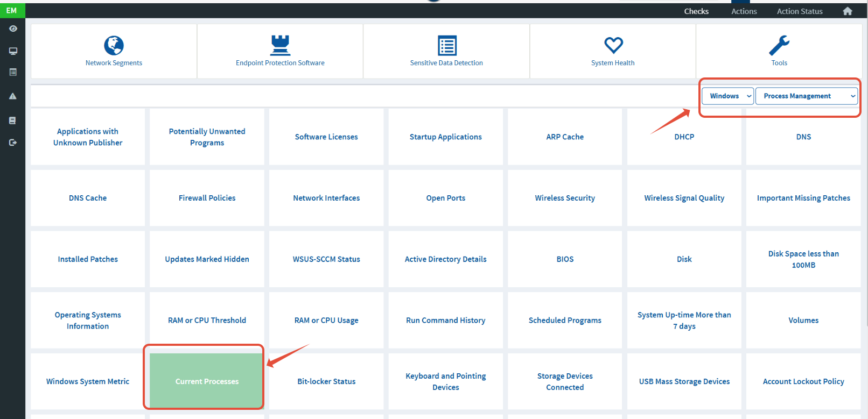
Task: Click the monitor icon in sidebar
Action: click(x=13, y=51)
